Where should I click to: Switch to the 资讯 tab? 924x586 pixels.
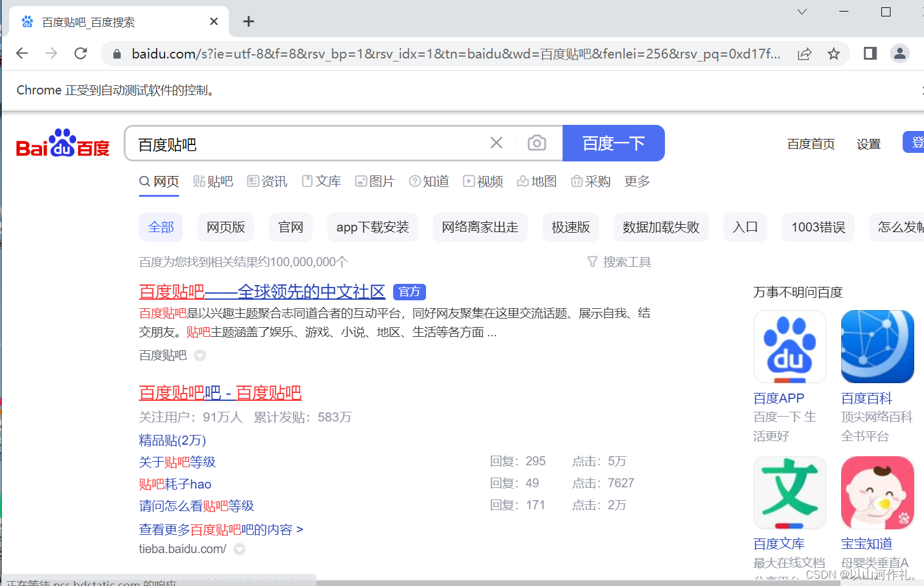(268, 182)
